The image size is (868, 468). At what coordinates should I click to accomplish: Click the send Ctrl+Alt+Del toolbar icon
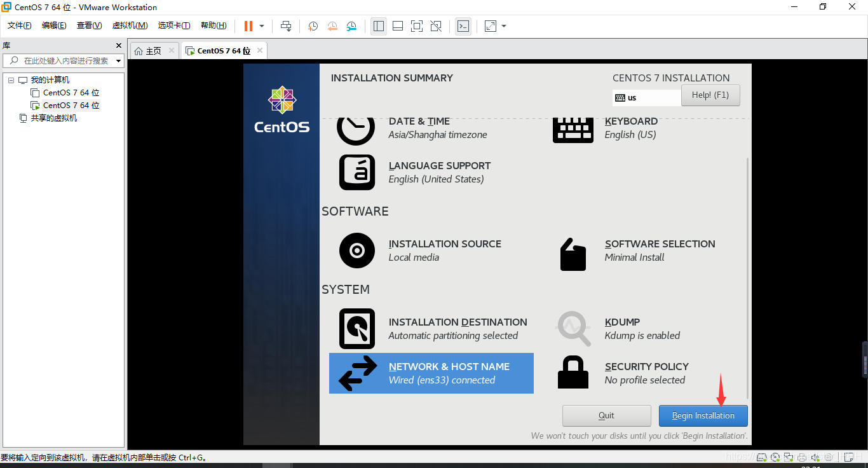pyautogui.click(x=286, y=26)
